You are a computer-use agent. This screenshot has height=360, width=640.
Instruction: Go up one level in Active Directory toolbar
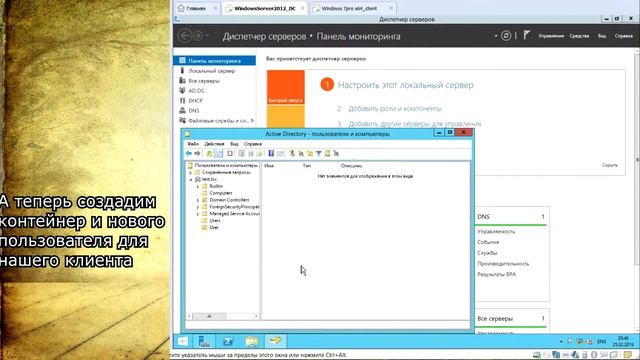click(209, 153)
